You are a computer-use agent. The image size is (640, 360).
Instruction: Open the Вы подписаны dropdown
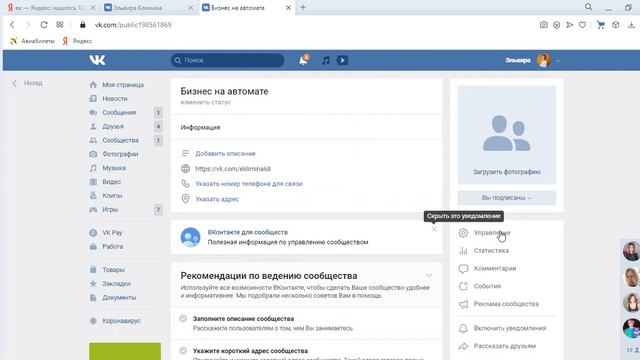(x=506, y=198)
